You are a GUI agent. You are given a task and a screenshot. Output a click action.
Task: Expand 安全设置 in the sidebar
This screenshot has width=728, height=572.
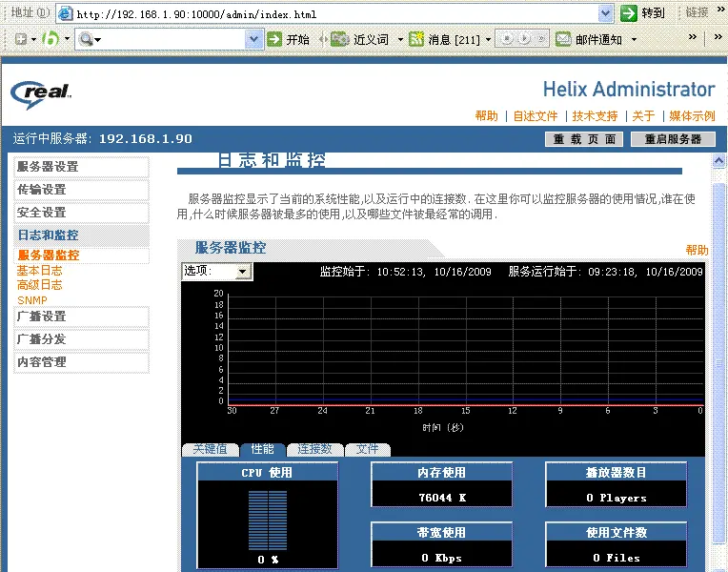pos(81,213)
